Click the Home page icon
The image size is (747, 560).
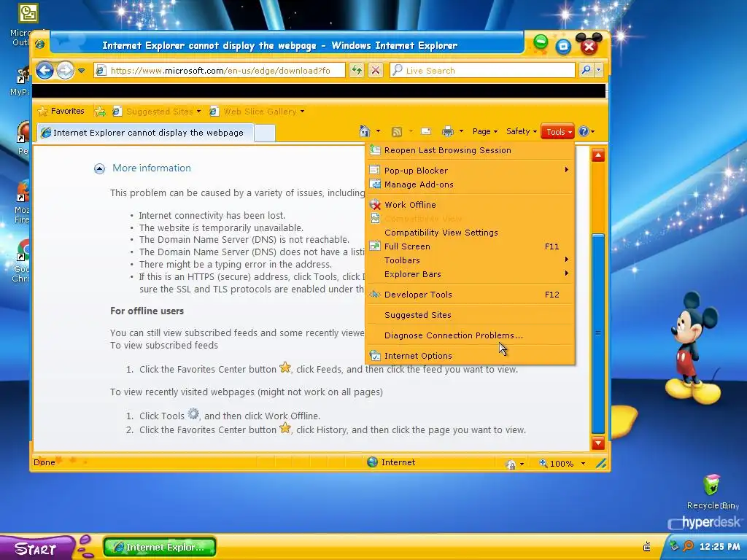(x=365, y=131)
